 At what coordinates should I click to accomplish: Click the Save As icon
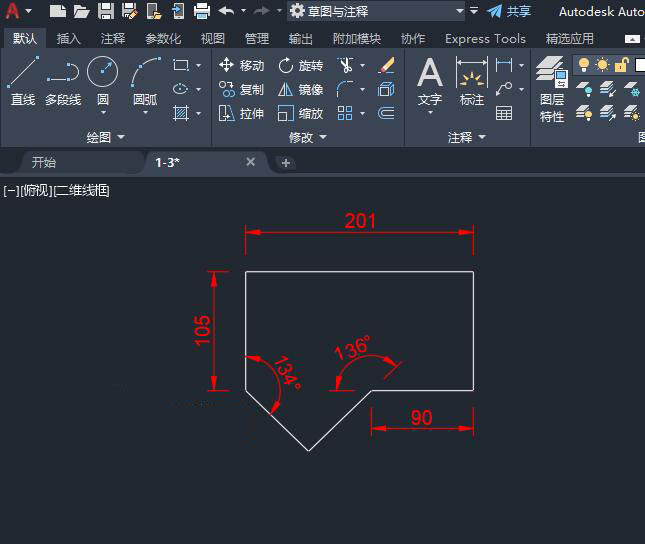pyautogui.click(x=130, y=11)
